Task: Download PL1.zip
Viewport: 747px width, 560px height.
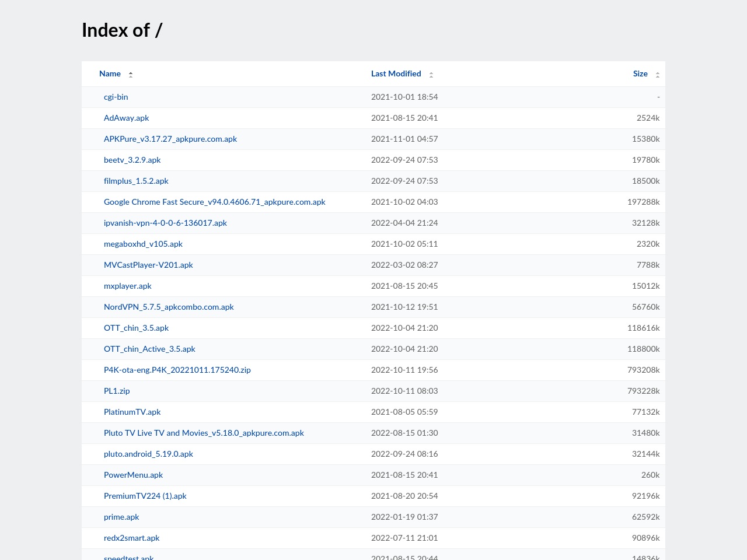Action: 117,391
